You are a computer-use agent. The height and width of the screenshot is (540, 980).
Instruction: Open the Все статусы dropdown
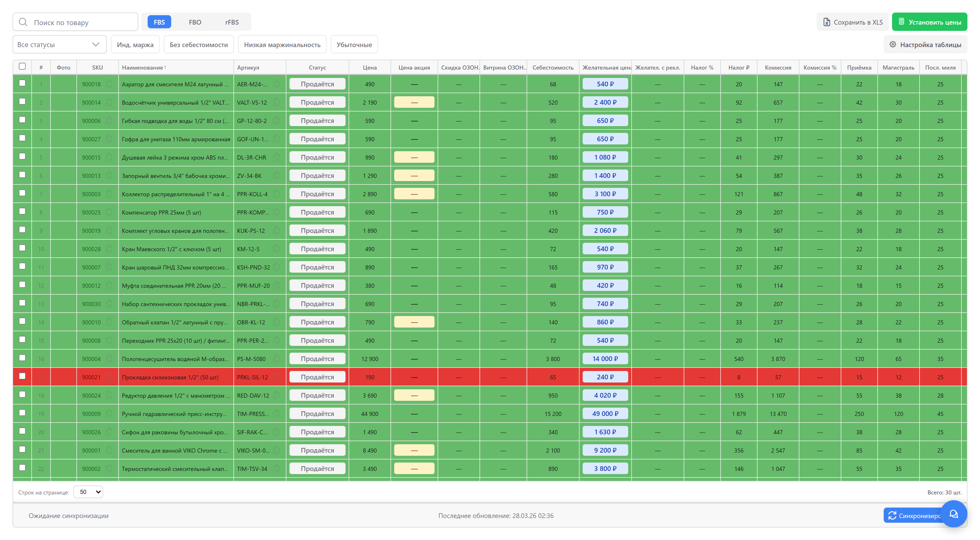click(x=59, y=44)
